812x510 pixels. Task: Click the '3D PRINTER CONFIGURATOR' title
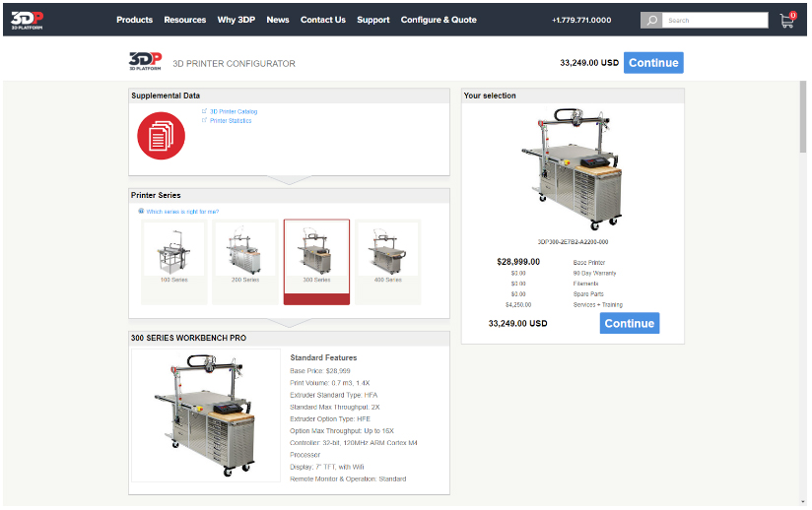point(235,64)
